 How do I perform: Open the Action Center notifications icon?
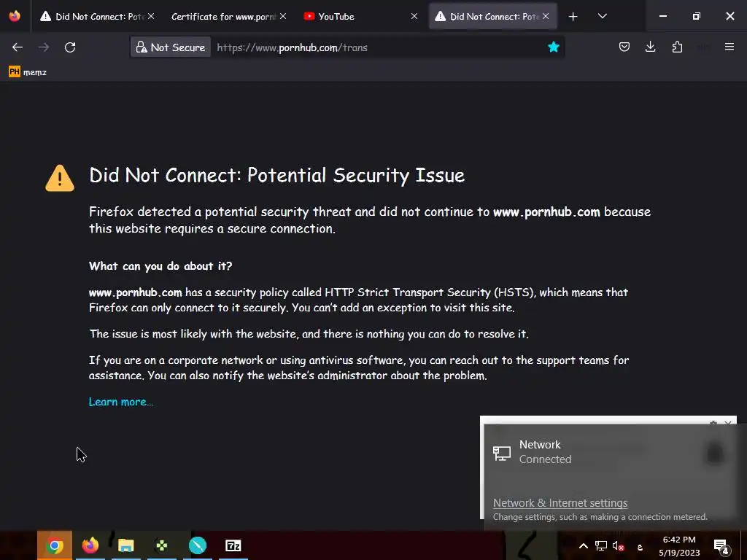coord(721,546)
